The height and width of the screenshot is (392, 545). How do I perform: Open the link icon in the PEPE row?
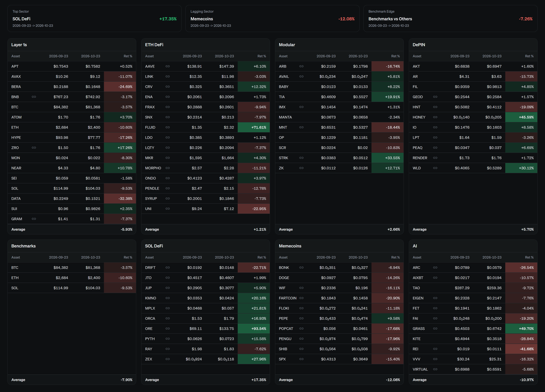pyautogui.click(x=302, y=318)
